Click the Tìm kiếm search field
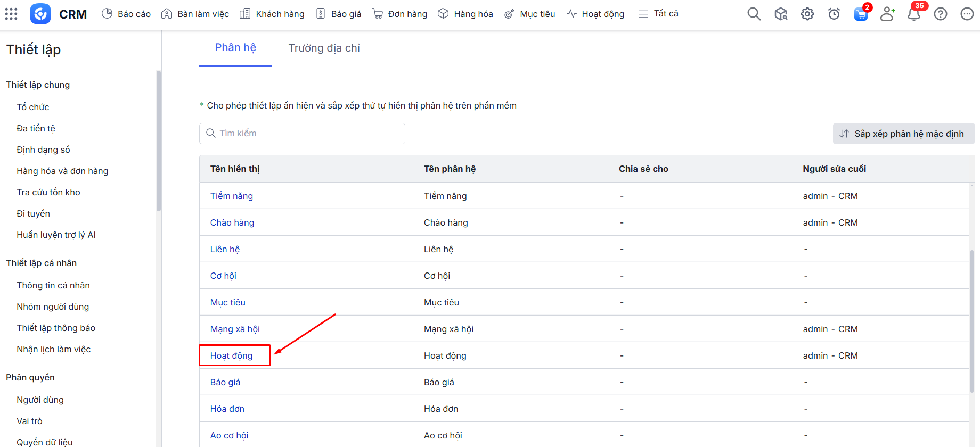980x447 pixels. [302, 134]
